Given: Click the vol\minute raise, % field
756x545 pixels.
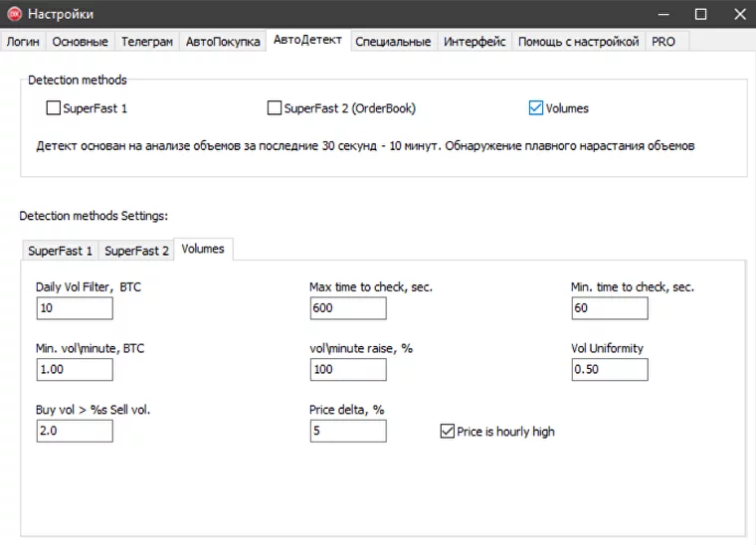Looking at the screenshot, I should pyautogui.click(x=348, y=370).
